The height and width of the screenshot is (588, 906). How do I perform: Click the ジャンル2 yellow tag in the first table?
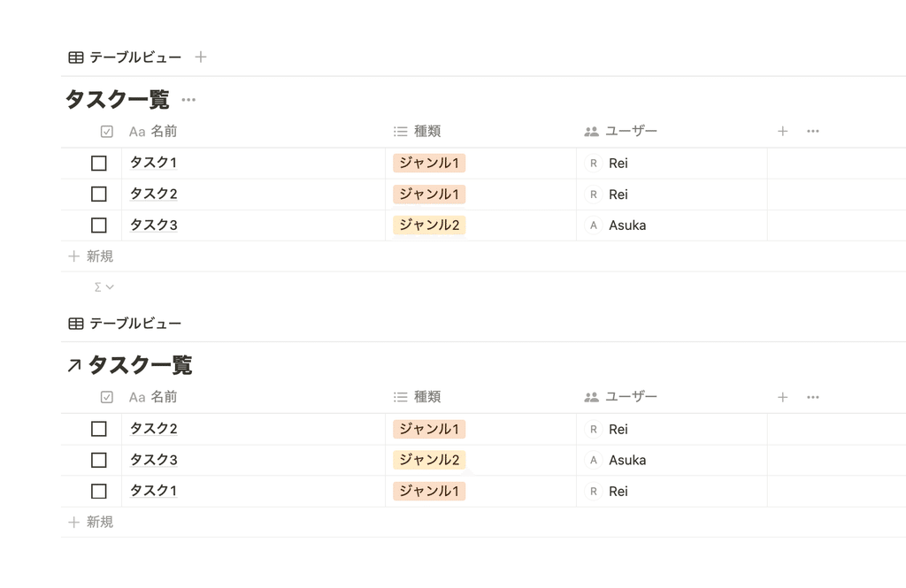429,225
